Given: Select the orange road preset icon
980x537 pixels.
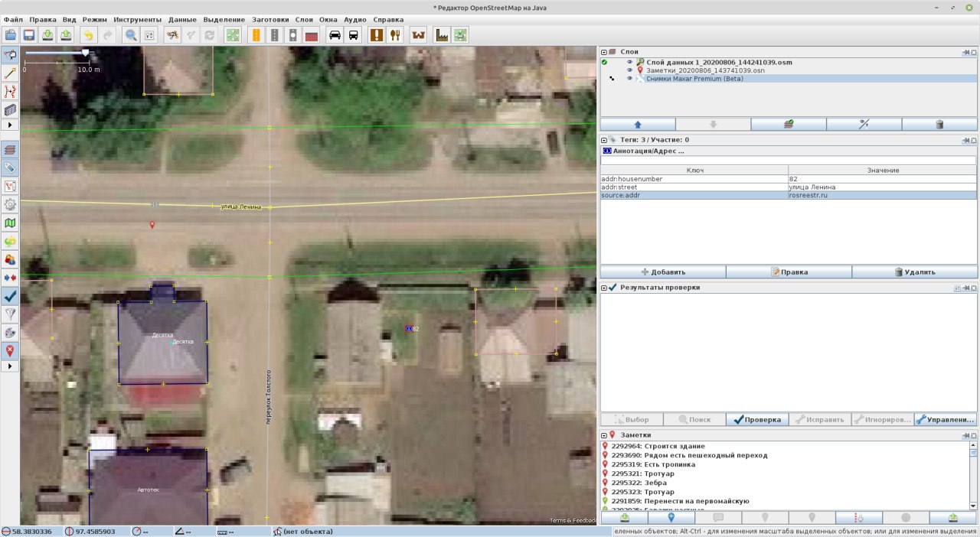Looking at the screenshot, I should click(x=256, y=35).
